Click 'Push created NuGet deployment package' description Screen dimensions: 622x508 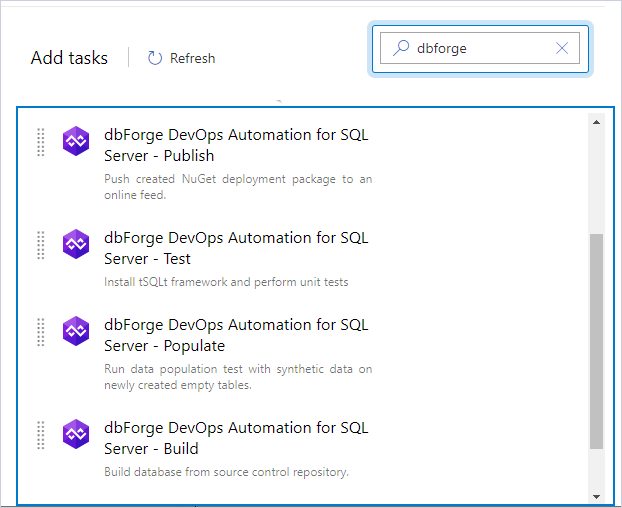pyautogui.click(x=238, y=187)
